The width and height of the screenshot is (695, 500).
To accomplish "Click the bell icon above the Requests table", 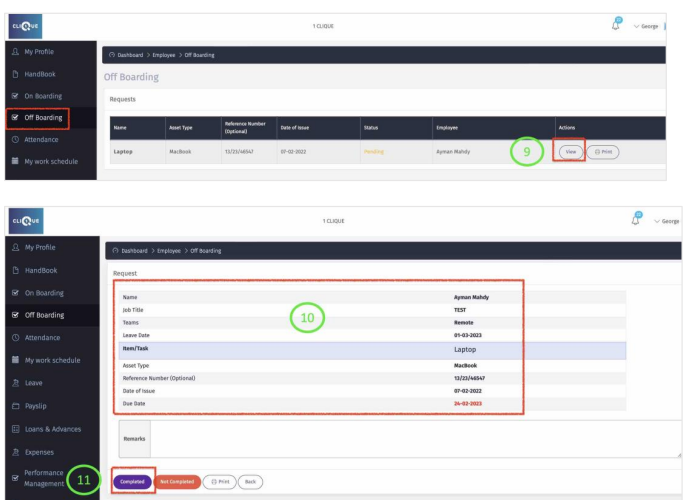I will click(x=617, y=24).
